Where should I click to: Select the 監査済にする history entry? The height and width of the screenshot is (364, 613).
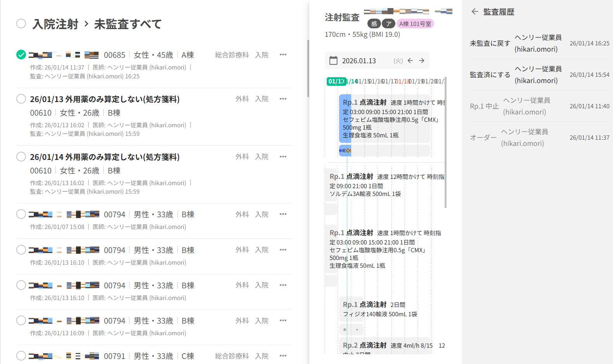pyautogui.click(x=540, y=75)
